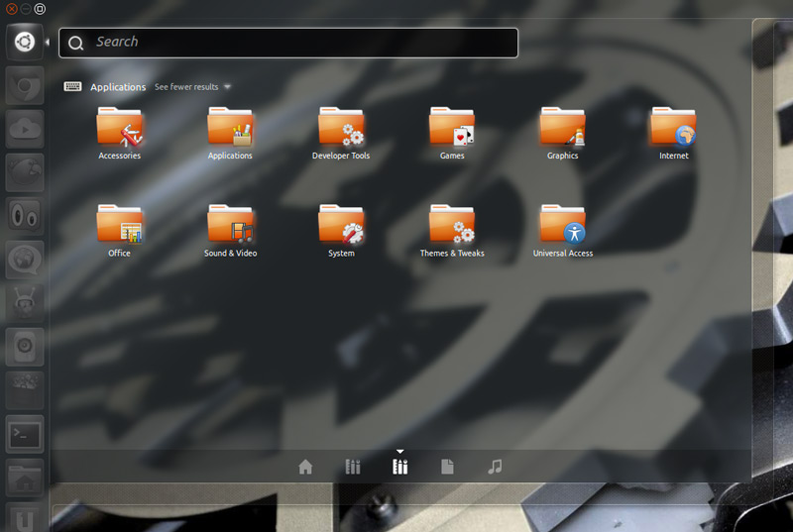The height and width of the screenshot is (532, 793).
Task: Click the magnifier icon in search bar
Action: pyautogui.click(x=76, y=43)
